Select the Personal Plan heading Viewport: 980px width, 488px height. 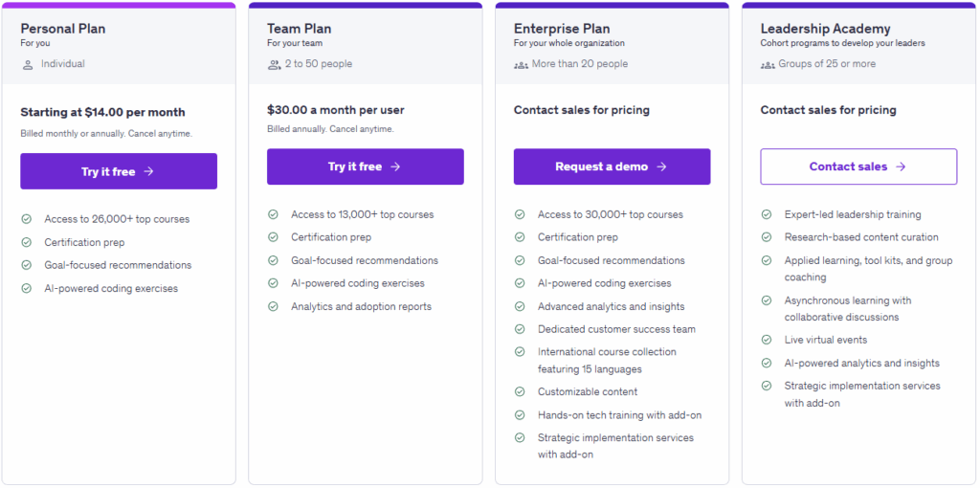63,29
